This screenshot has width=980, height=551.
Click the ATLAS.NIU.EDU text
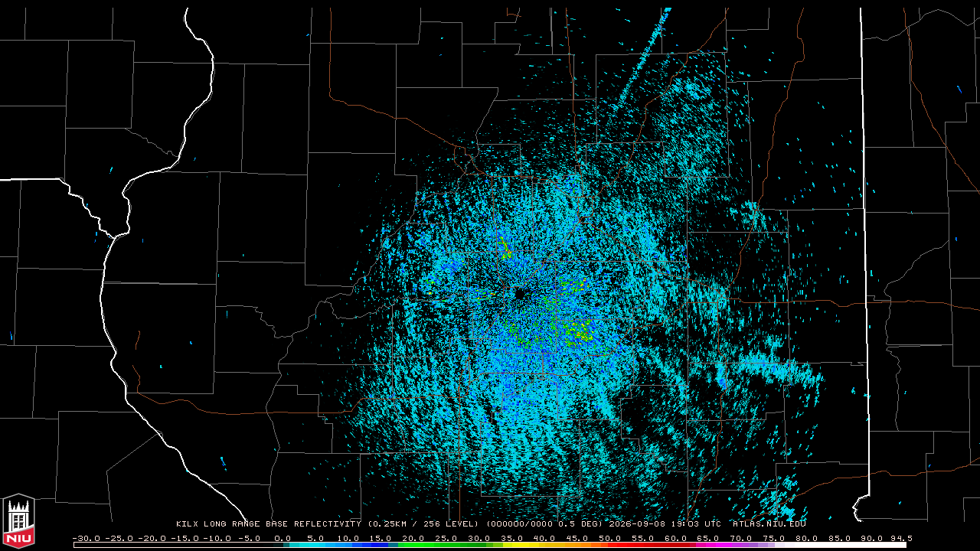pyautogui.click(x=769, y=524)
